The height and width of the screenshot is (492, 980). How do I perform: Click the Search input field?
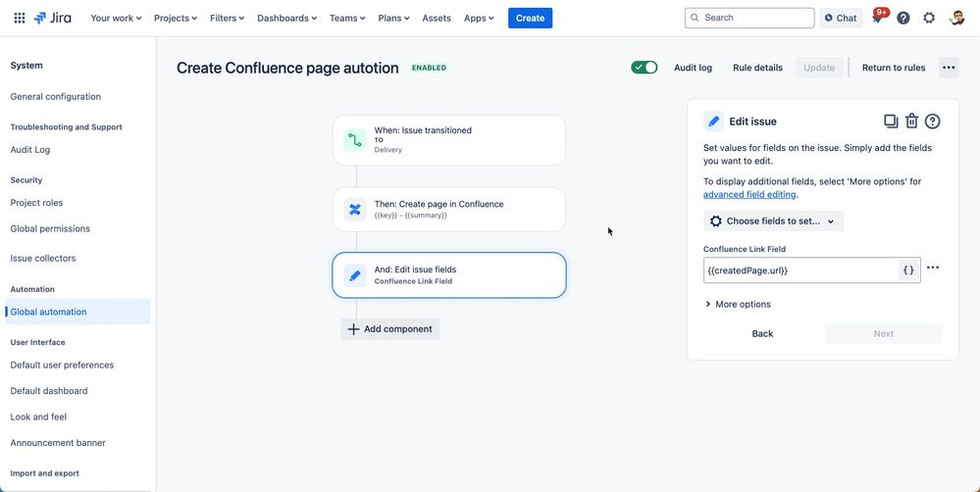pos(749,18)
